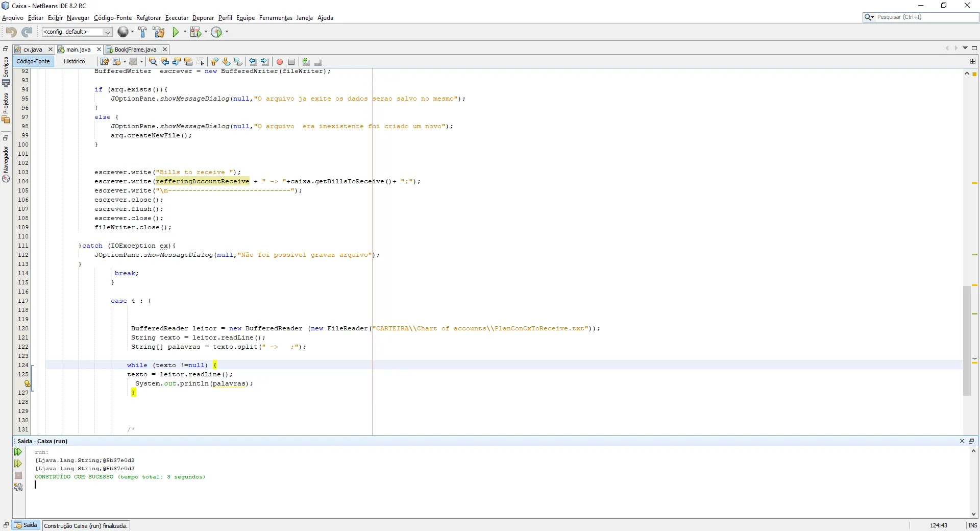
Task: Click the lightbulb hint on line 126
Action: (27, 383)
